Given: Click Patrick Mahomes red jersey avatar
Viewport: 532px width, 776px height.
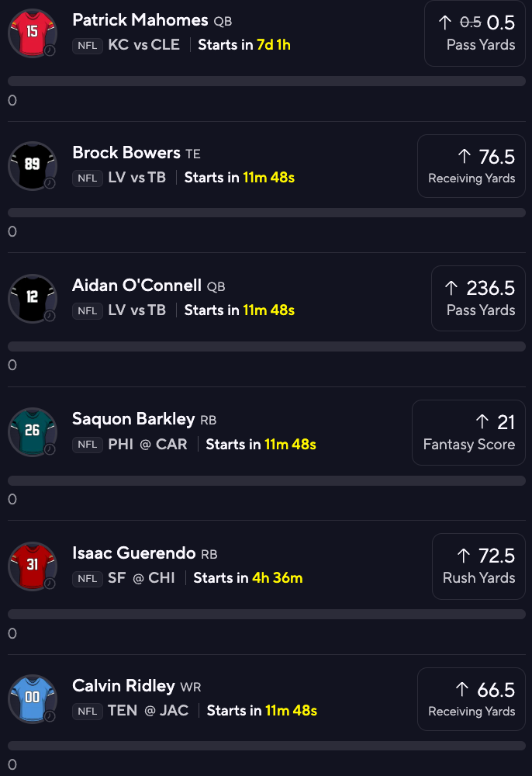Looking at the screenshot, I should coord(33,33).
